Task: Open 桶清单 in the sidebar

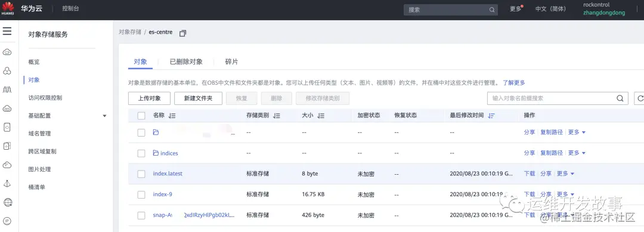Action: pyautogui.click(x=36, y=187)
